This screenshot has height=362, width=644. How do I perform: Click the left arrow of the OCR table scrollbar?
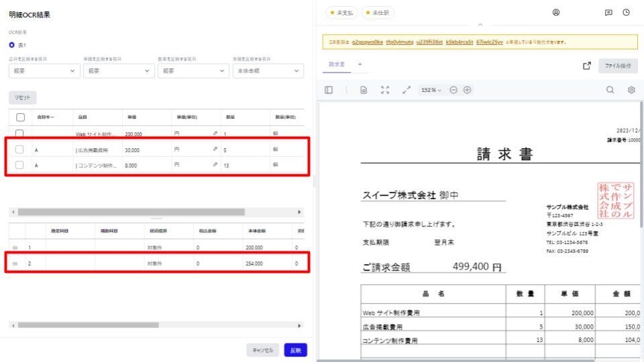click(x=13, y=213)
